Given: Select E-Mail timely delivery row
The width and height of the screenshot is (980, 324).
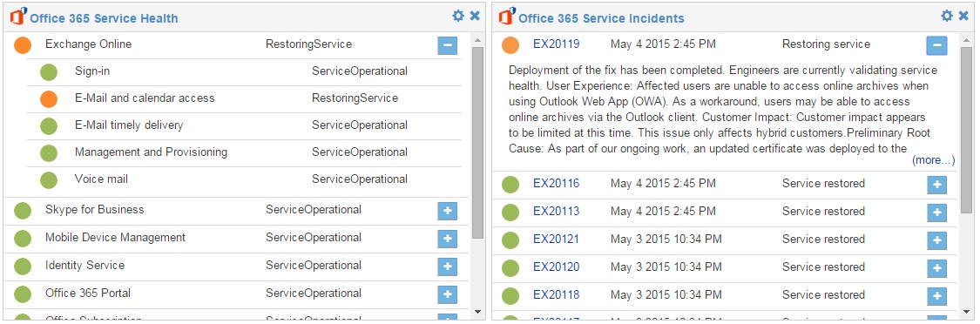Looking at the screenshot, I should (245, 125).
